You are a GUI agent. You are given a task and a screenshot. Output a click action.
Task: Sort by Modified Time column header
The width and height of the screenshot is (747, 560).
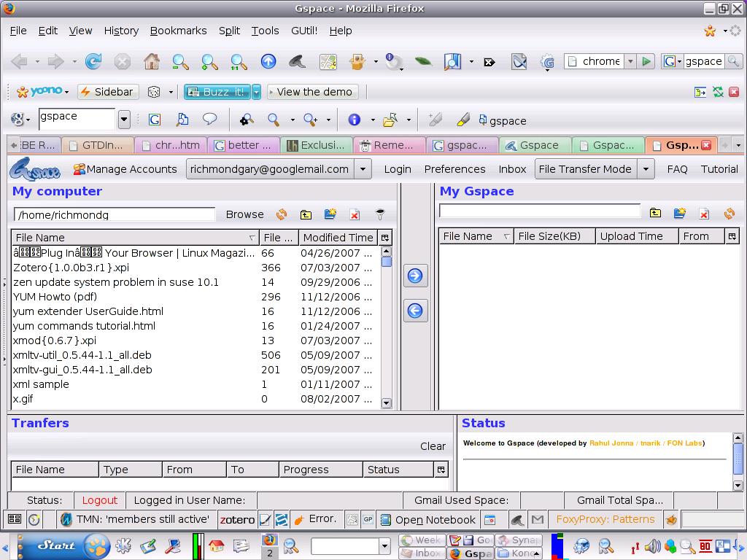point(338,238)
